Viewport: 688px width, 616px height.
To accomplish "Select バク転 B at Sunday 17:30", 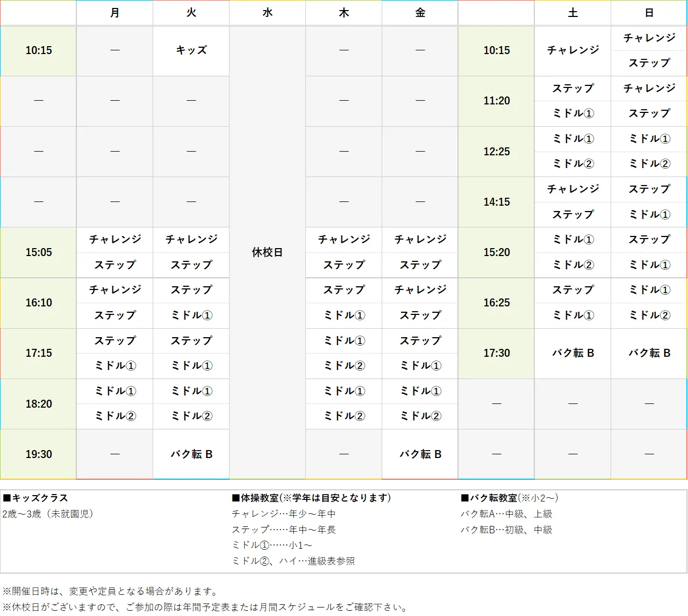I will [648, 353].
